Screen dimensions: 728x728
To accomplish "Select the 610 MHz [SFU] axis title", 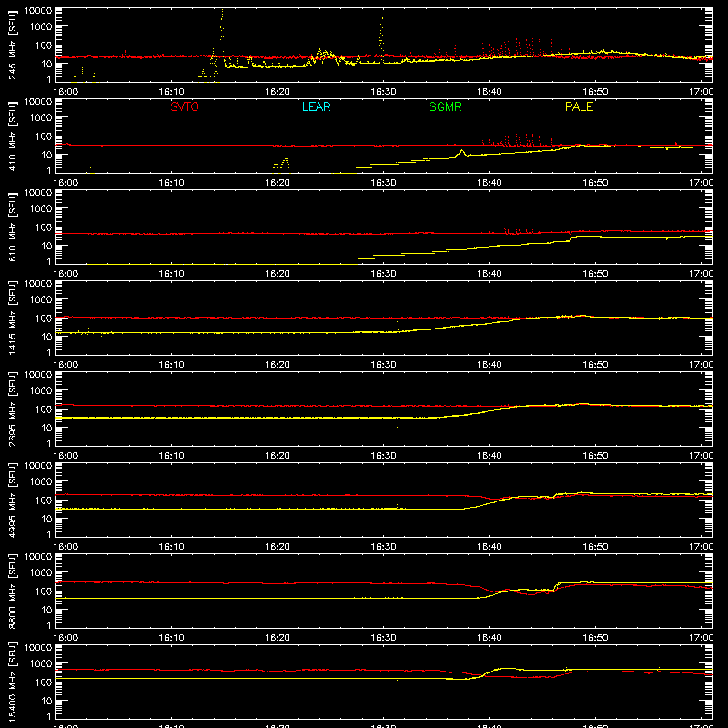I will pyautogui.click(x=13, y=227).
